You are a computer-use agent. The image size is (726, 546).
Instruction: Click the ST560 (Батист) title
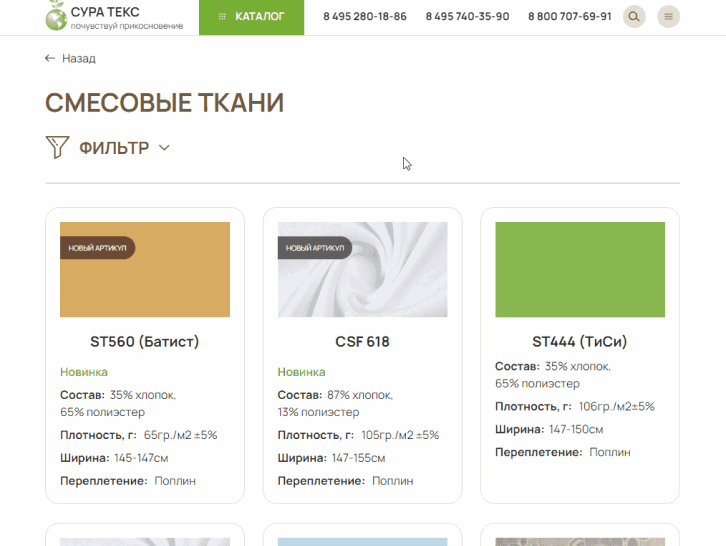[x=144, y=342]
